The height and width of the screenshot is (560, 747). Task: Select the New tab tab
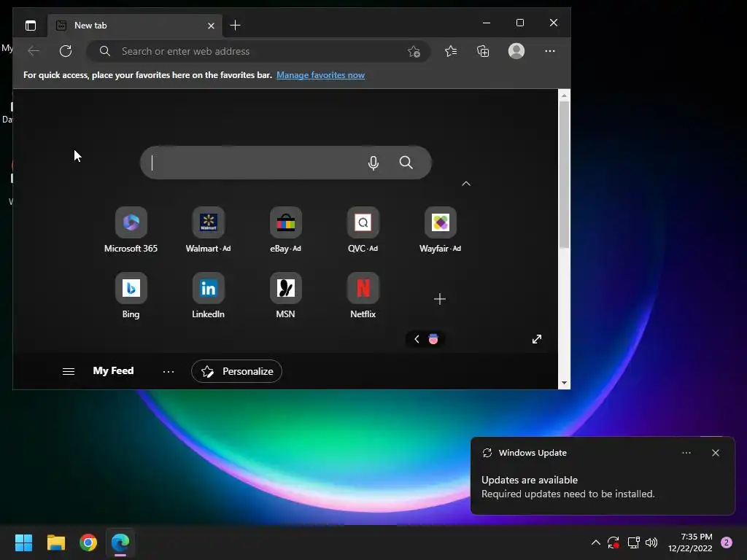click(x=135, y=26)
